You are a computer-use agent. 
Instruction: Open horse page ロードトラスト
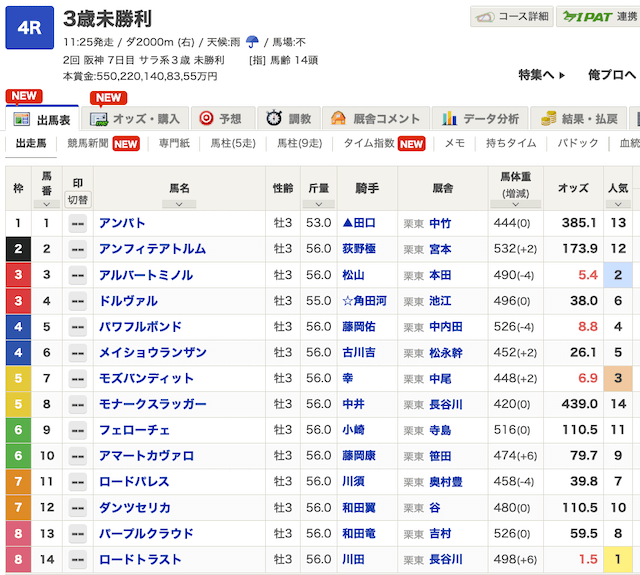tap(140, 559)
